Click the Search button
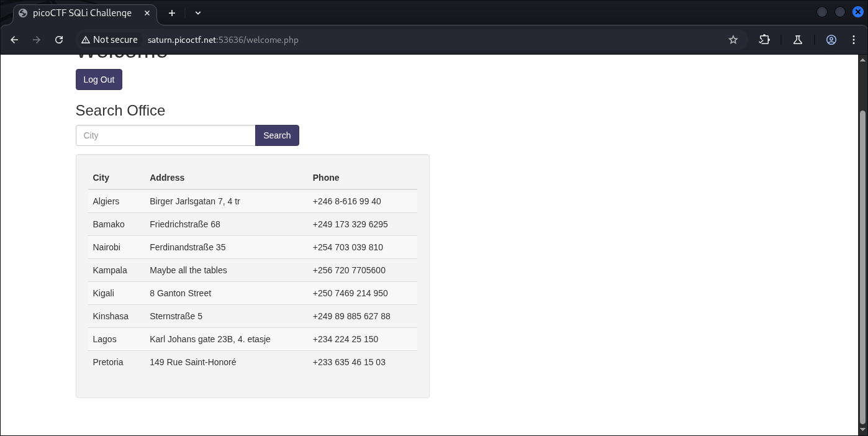 point(277,135)
